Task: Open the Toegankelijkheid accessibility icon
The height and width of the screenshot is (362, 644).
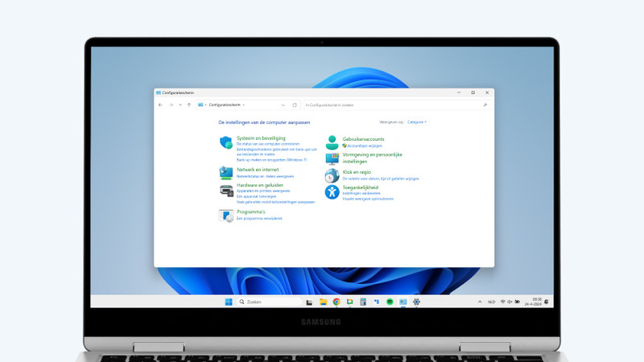Action: pyautogui.click(x=332, y=191)
